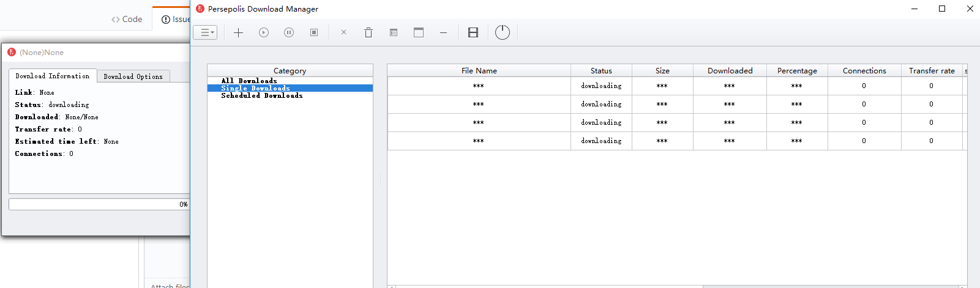Sort by Percentage column header
Viewport: 980px width, 288px height.
click(797, 70)
